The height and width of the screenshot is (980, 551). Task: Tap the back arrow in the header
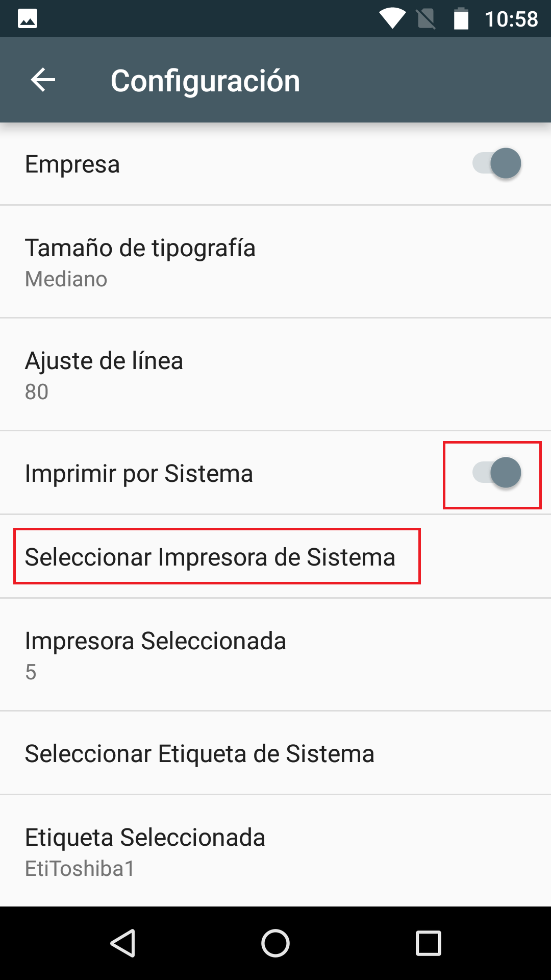(x=43, y=80)
